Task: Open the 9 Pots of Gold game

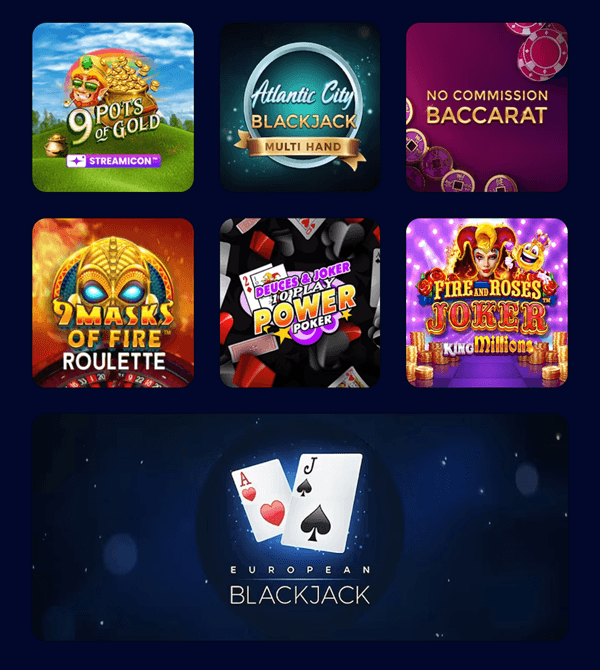Action: [x=113, y=107]
